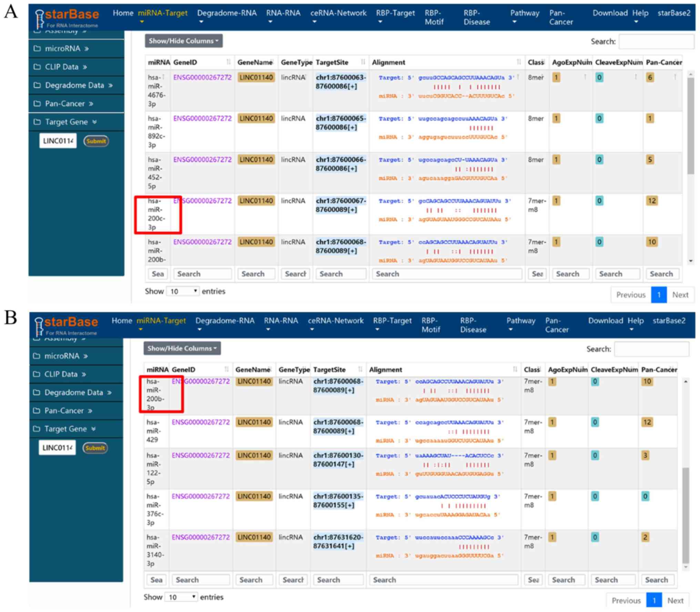Click the Pan-Cancer folder icon in bottom sidebar
This screenshot has height=612, width=700.
[x=36, y=410]
